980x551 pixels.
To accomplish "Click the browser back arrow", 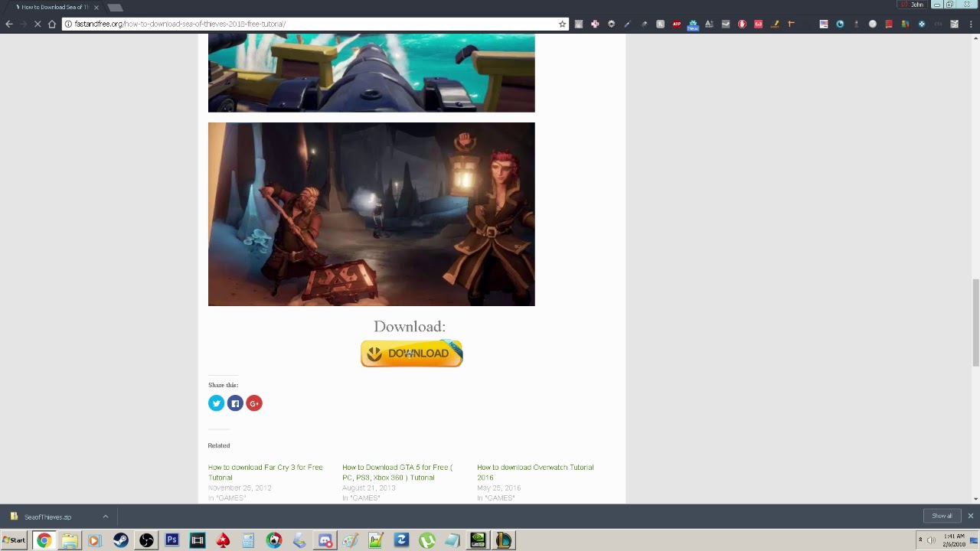I will 9,24.
